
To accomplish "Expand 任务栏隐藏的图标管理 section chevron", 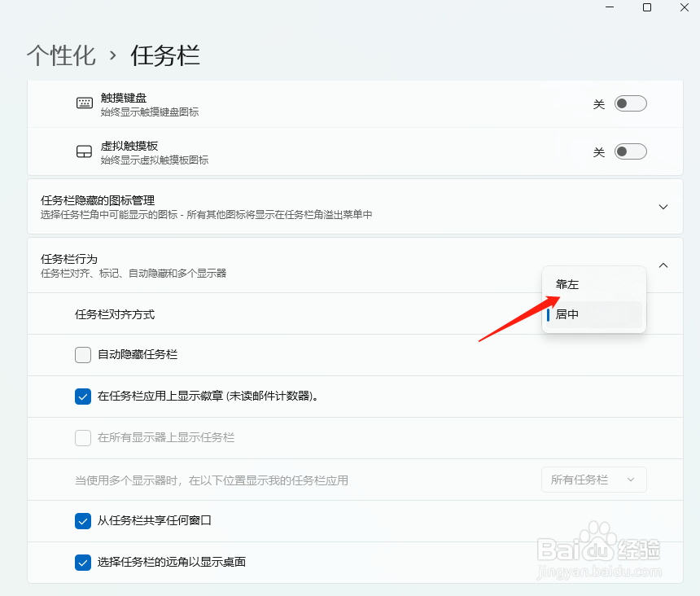I will tap(663, 207).
